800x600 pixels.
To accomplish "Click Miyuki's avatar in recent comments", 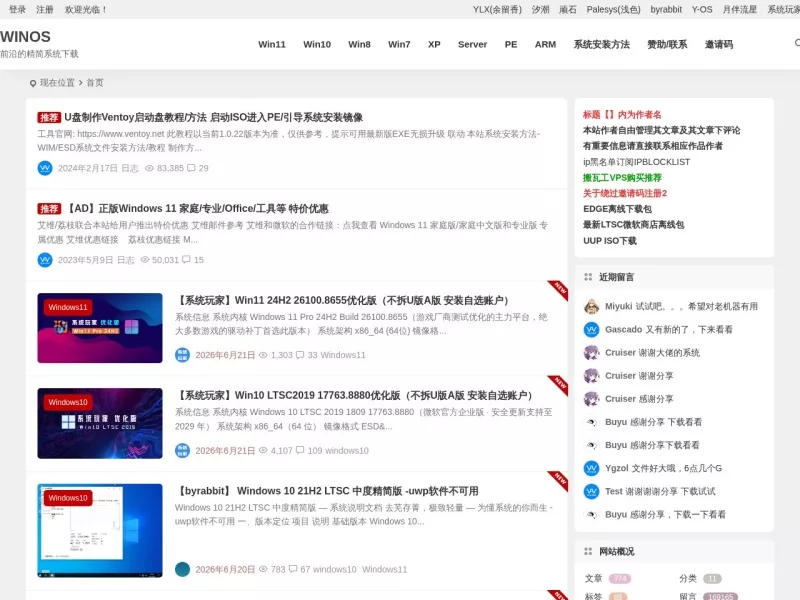I will click(591, 307).
